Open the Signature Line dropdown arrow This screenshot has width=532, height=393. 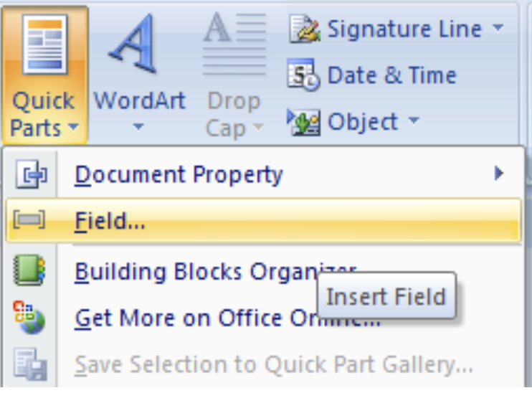click(x=498, y=27)
